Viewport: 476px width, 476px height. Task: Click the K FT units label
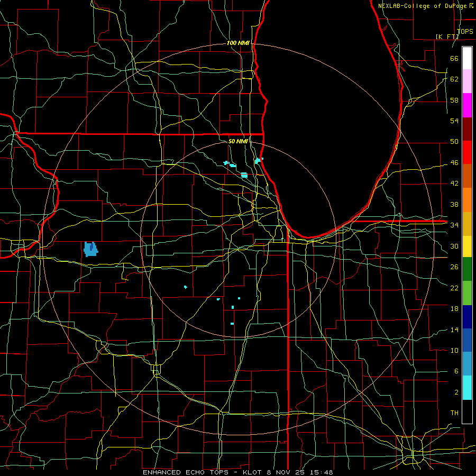(447, 36)
